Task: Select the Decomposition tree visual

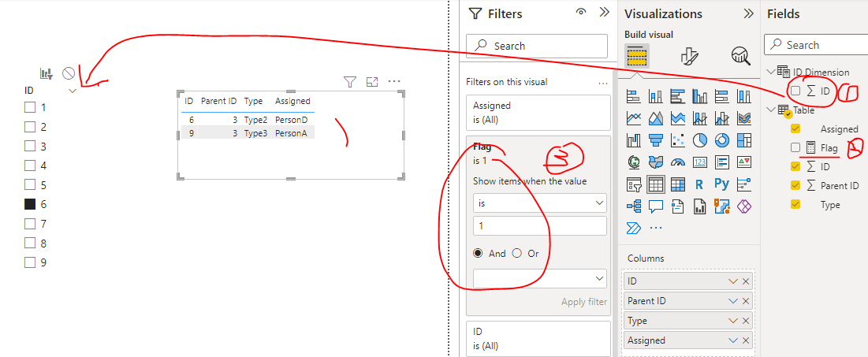Action: 634,206
